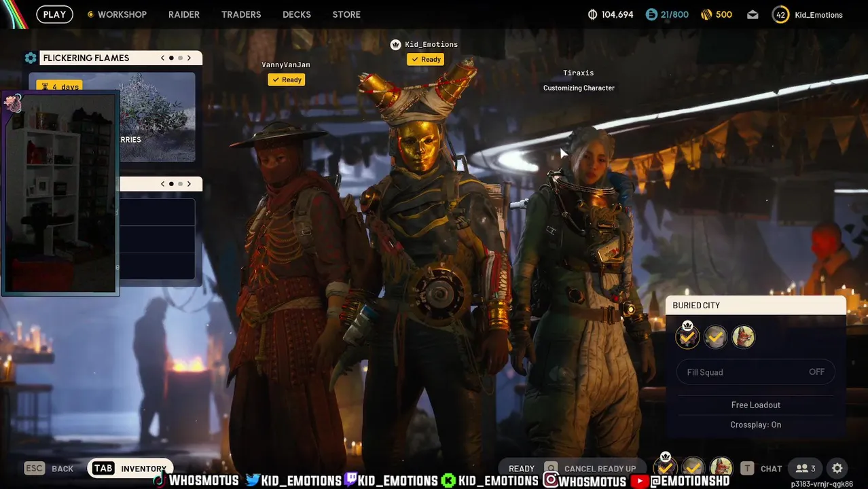Open INVENTORY with the TAB button
868x489 pixels.
coord(130,469)
